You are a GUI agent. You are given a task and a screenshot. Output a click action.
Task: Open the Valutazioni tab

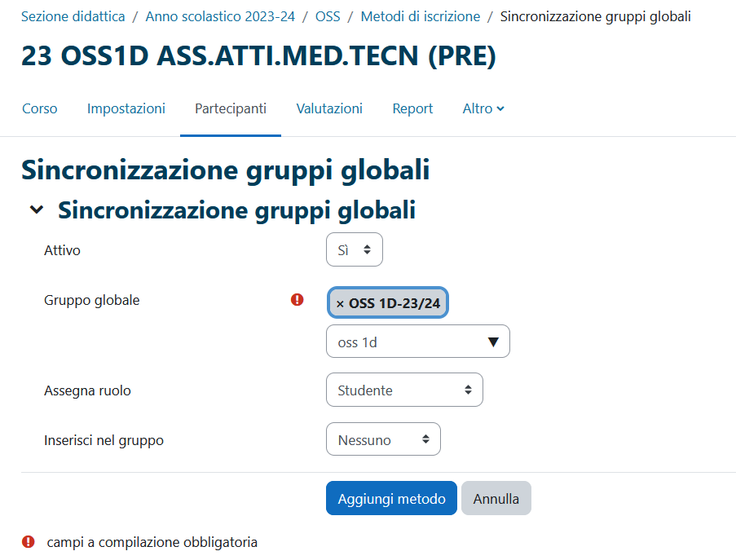[x=329, y=108]
